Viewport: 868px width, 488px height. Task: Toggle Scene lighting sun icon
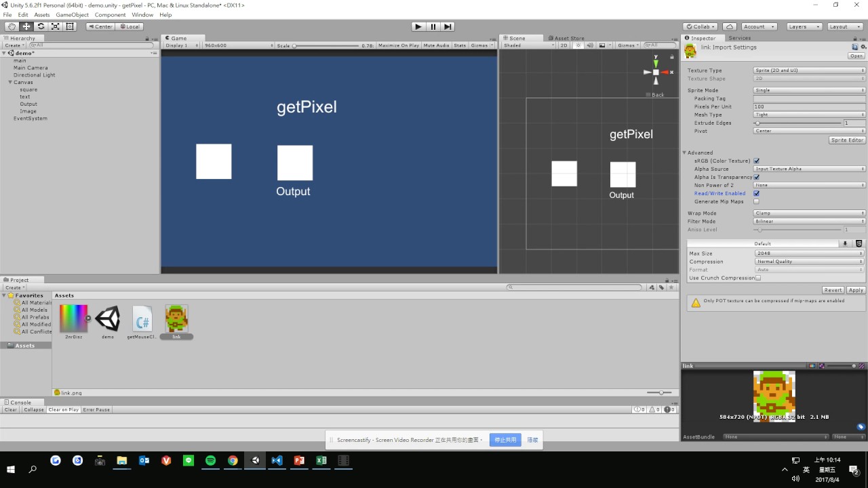point(578,45)
